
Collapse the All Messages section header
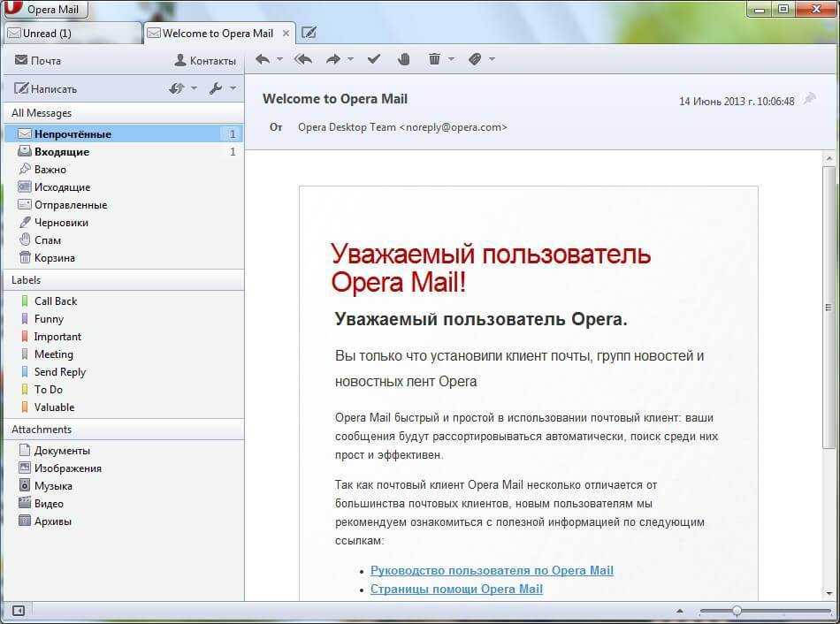tap(124, 113)
